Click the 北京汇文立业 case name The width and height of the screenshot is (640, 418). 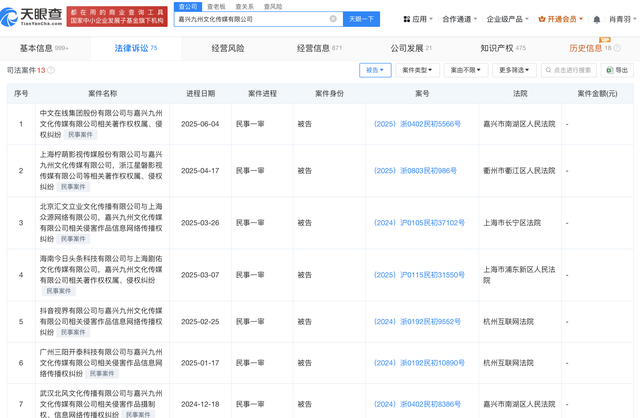[101, 223]
